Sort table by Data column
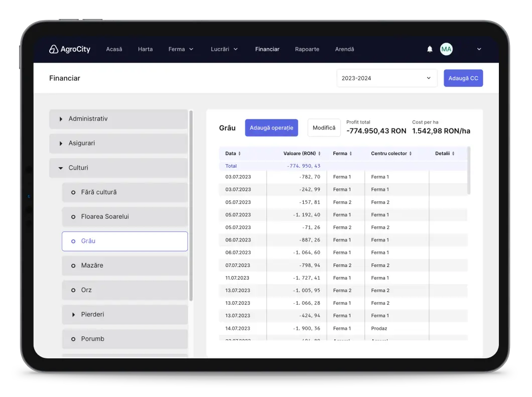532x397 pixels. click(x=239, y=154)
